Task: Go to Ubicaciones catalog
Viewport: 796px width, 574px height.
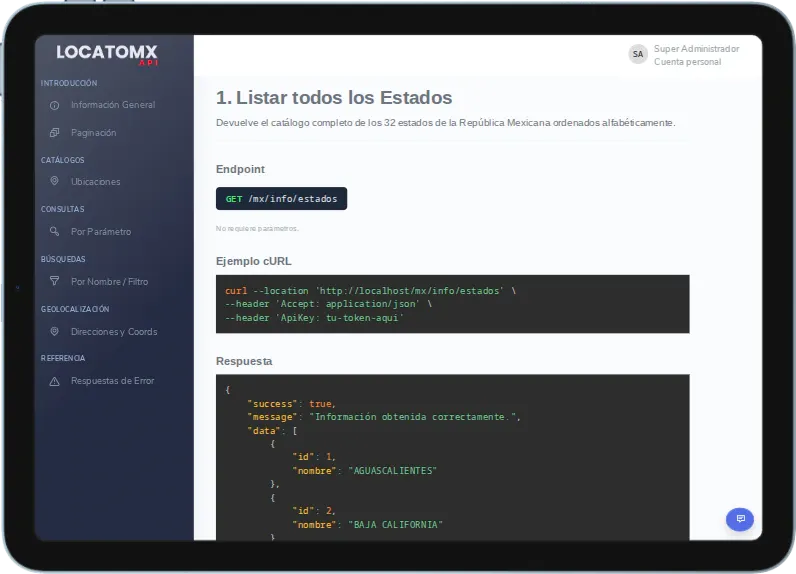Action: coord(95,181)
